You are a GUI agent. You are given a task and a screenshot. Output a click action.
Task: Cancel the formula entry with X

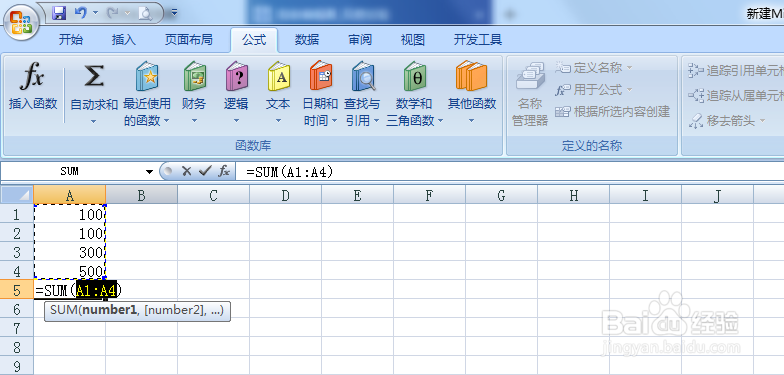[186, 172]
